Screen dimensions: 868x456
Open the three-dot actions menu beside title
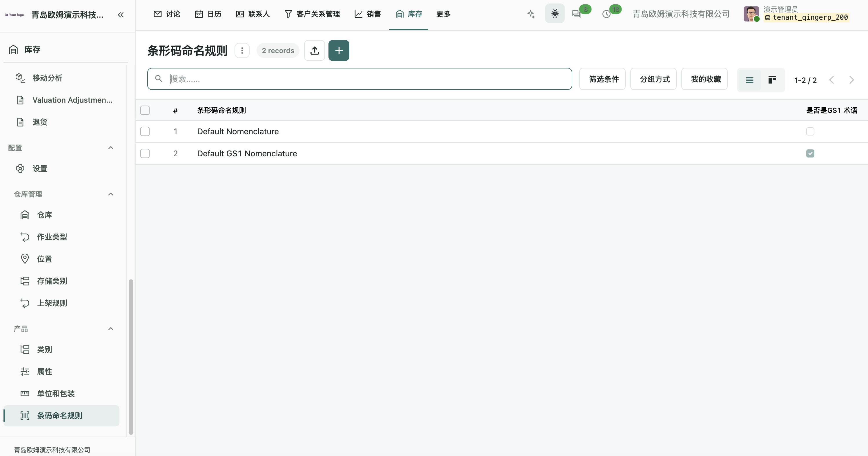(x=242, y=50)
